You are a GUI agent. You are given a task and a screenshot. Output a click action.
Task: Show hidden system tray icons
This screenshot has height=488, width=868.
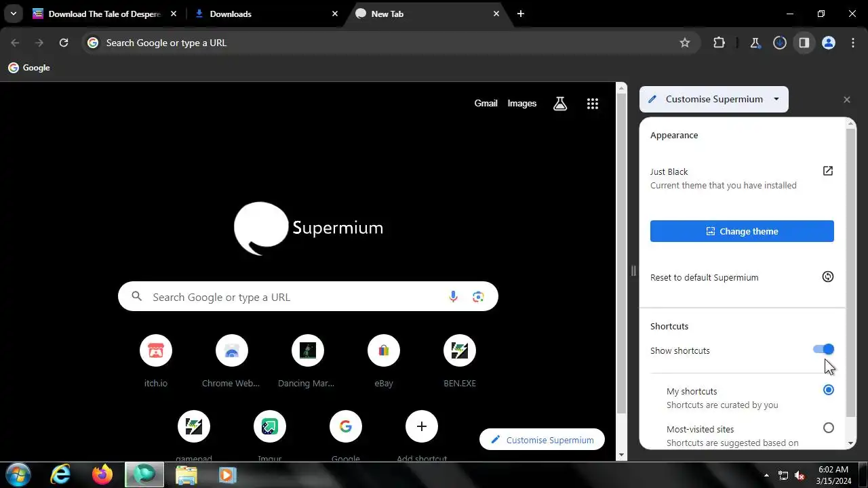coord(766,475)
